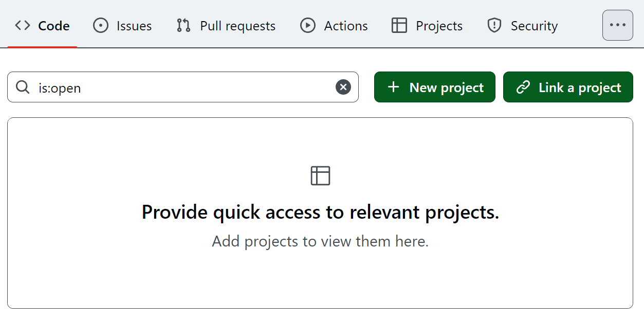Switch to the Issues tab

point(122,25)
